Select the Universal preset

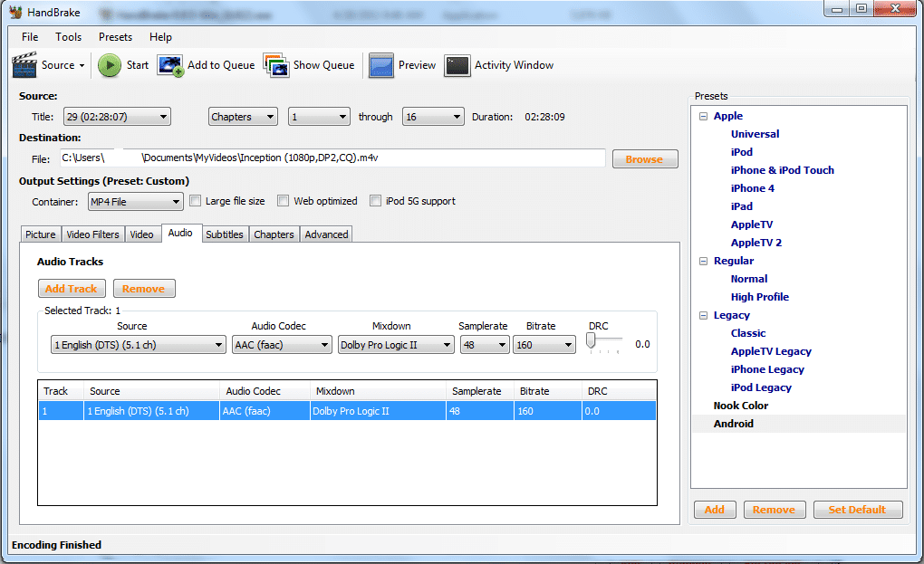(x=755, y=134)
